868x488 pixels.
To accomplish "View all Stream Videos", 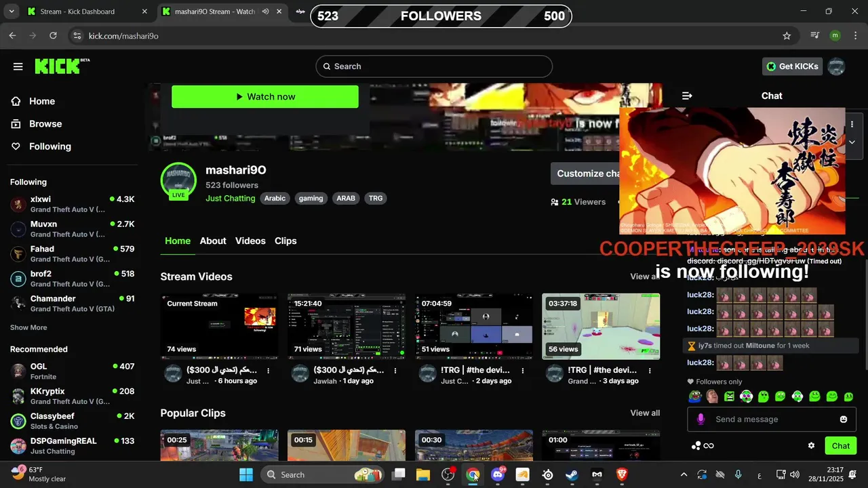I will (645, 277).
